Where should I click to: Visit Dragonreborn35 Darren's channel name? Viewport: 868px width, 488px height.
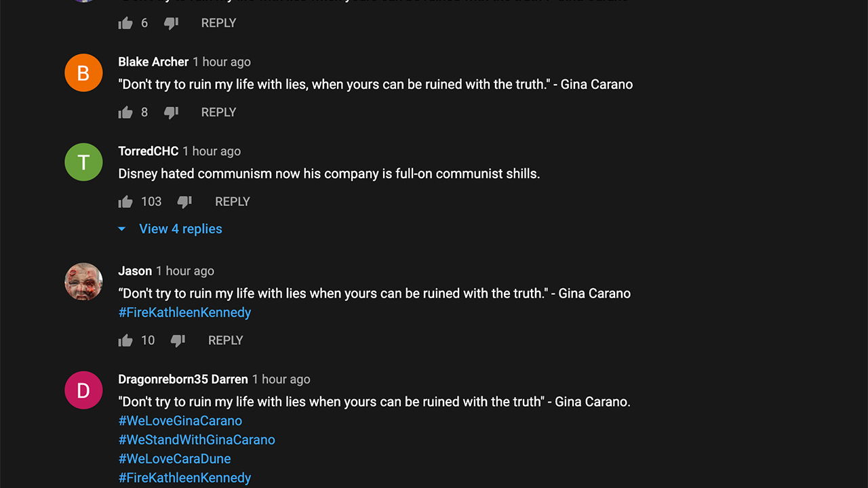tap(183, 380)
